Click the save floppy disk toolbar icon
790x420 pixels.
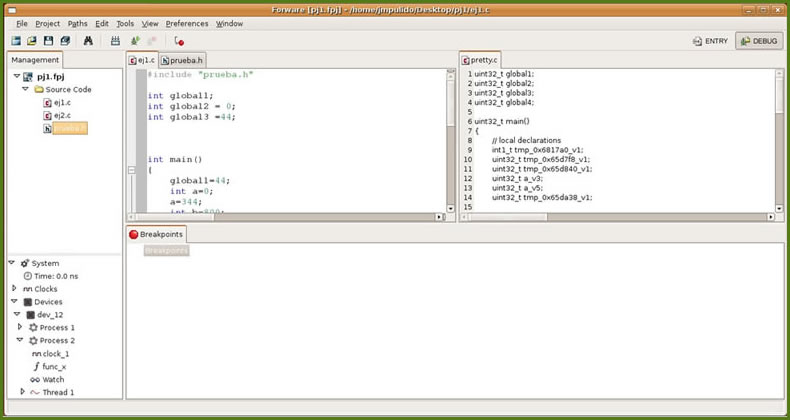click(x=48, y=41)
